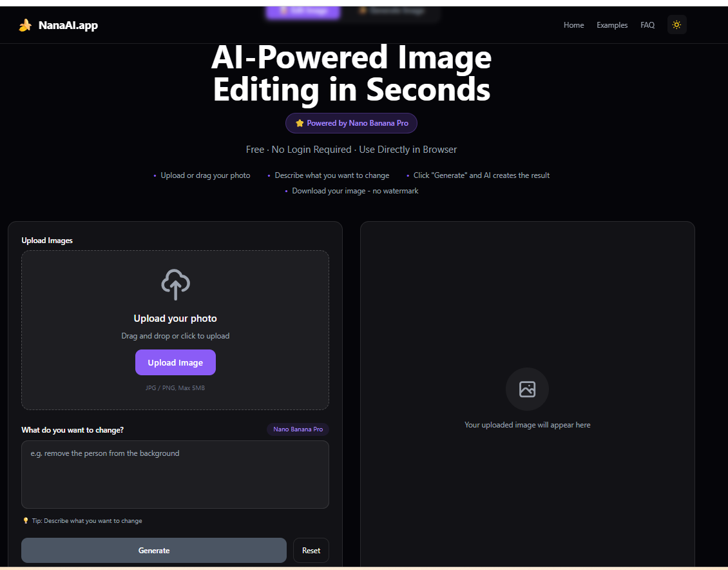Screen dimensions: 728x570
Task: Click the Upload Image button
Action: pos(175,362)
